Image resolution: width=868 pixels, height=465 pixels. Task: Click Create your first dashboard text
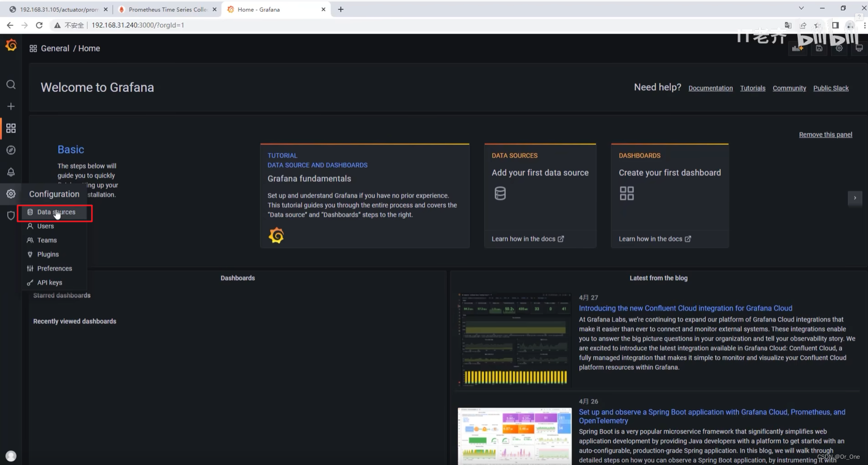[670, 173]
